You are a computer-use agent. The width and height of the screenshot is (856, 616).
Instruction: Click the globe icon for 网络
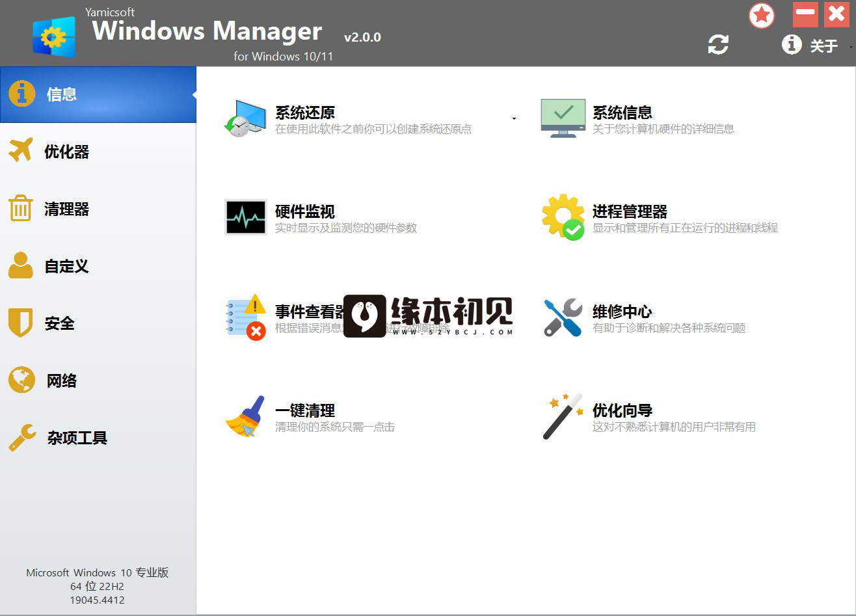coord(21,380)
